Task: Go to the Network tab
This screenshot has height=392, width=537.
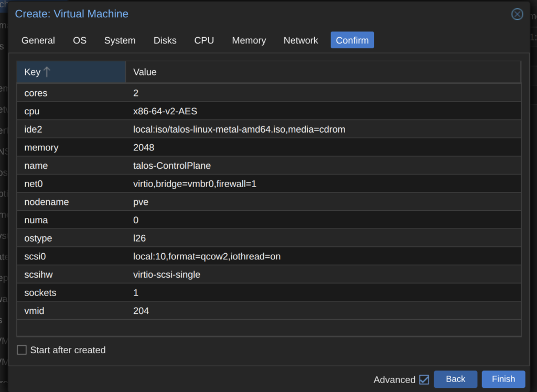Action: tap(300, 40)
